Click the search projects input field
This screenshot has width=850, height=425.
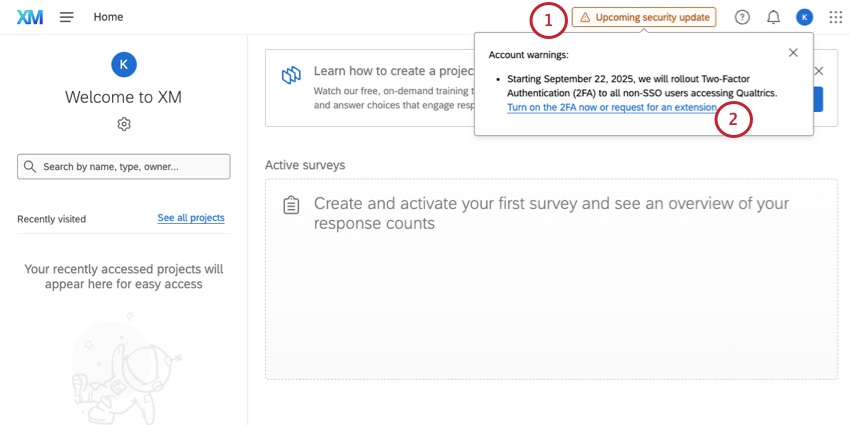coord(124,166)
